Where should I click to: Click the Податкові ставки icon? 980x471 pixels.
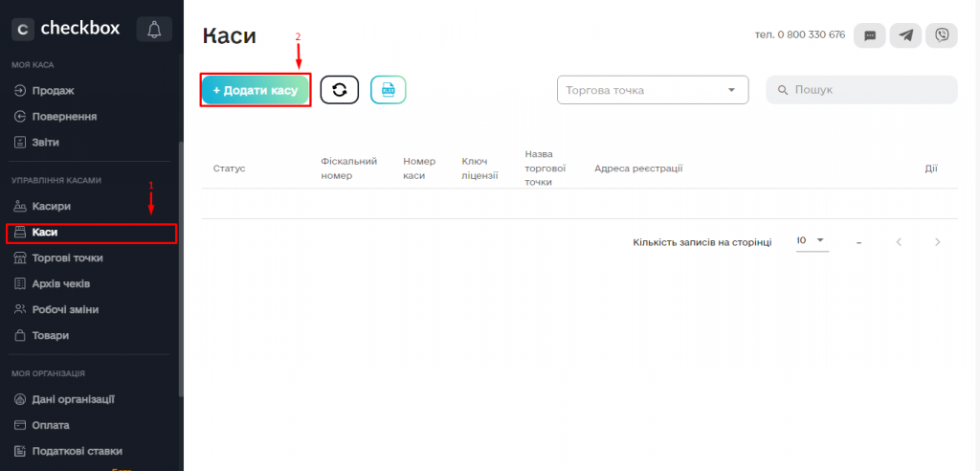pos(20,451)
